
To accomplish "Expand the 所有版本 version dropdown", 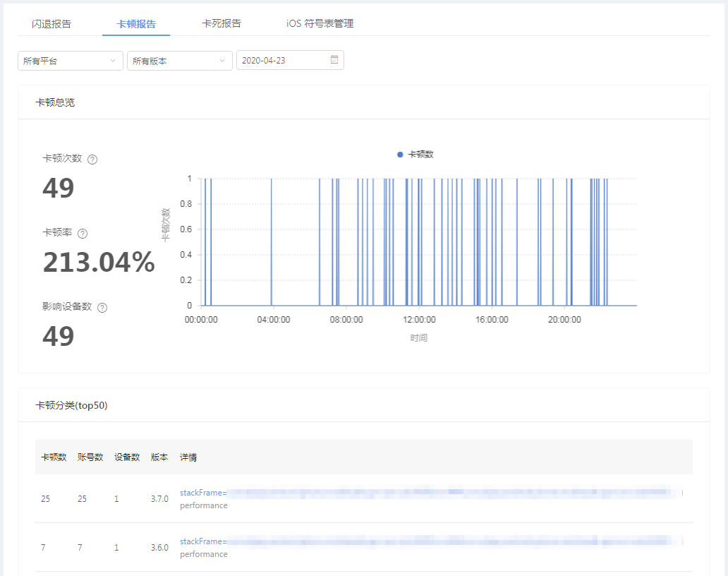I will (x=180, y=61).
